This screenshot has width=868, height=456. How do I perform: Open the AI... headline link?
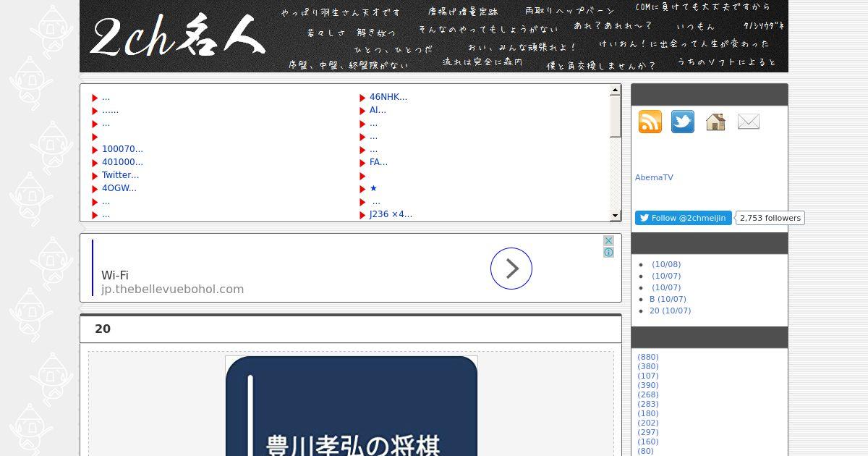click(378, 110)
